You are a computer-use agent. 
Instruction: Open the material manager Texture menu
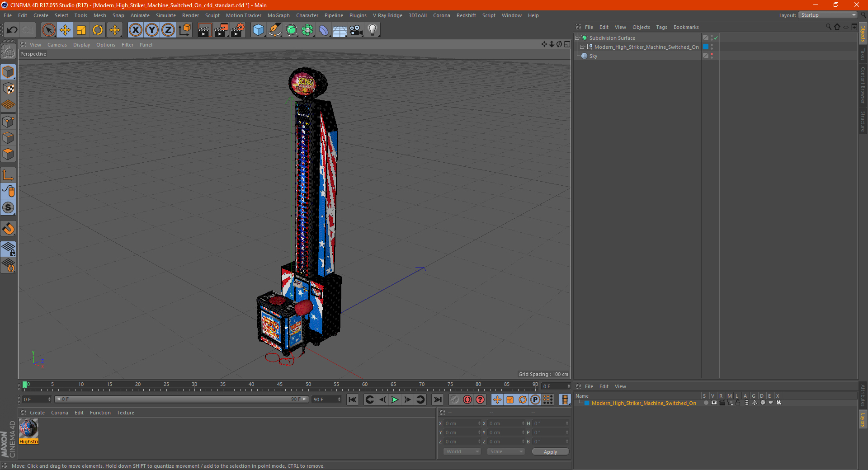coord(125,413)
